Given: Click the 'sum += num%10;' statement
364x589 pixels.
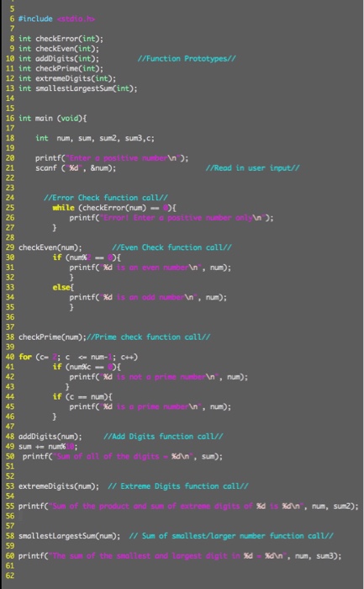Looking at the screenshot, I should pyautogui.click(x=48, y=446).
